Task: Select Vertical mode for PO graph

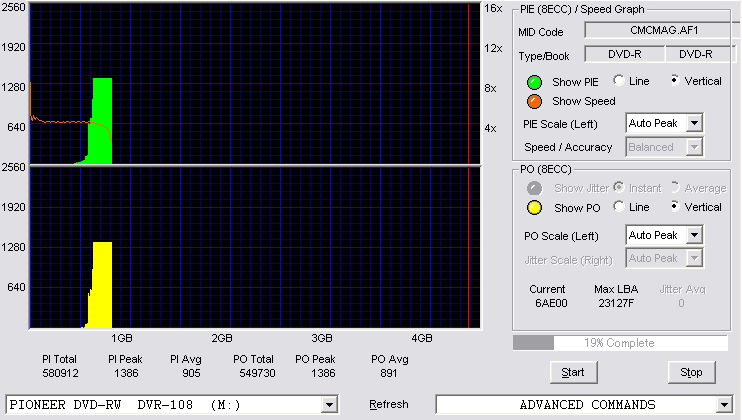Action: click(675, 206)
